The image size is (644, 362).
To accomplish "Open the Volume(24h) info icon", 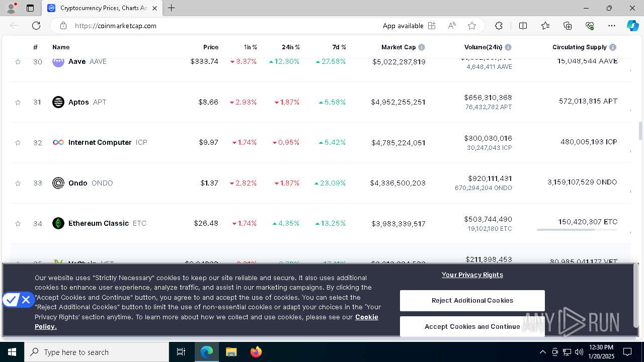I will (508, 47).
